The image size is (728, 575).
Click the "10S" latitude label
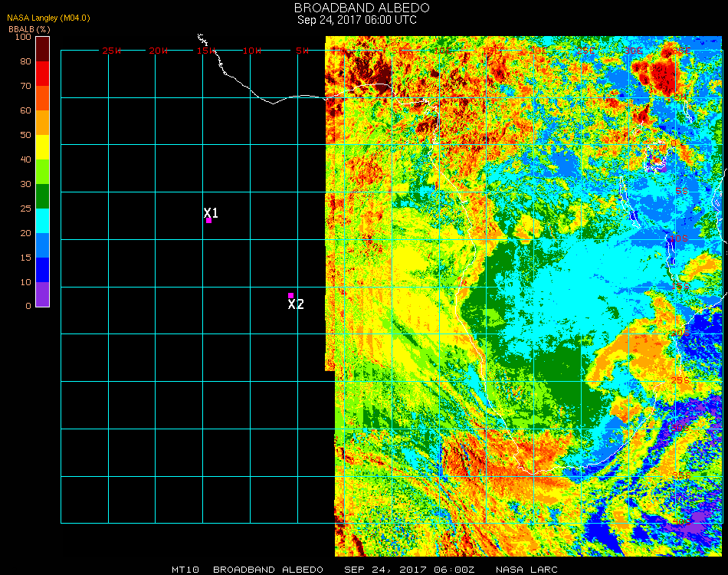coord(678,238)
